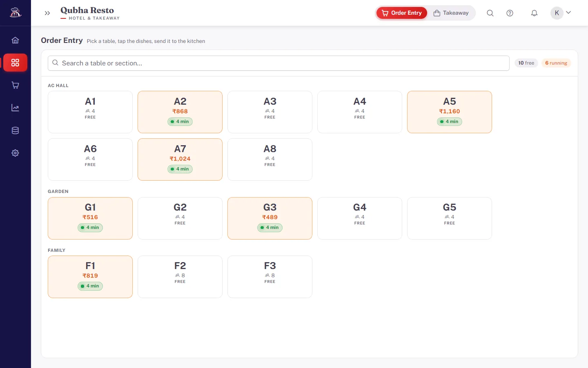Focus the table or section search field
The image size is (588, 368).
coord(278,63)
